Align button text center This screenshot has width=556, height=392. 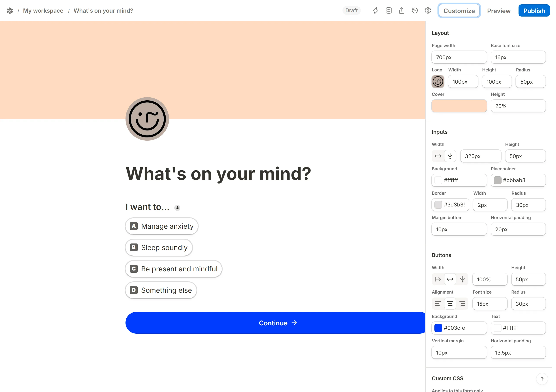[450, 304]
